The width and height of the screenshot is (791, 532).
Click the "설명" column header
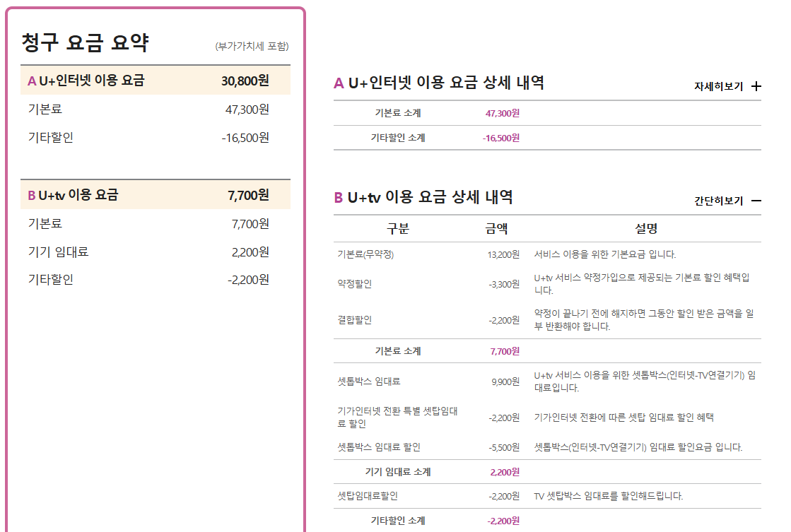coord(646,229)
